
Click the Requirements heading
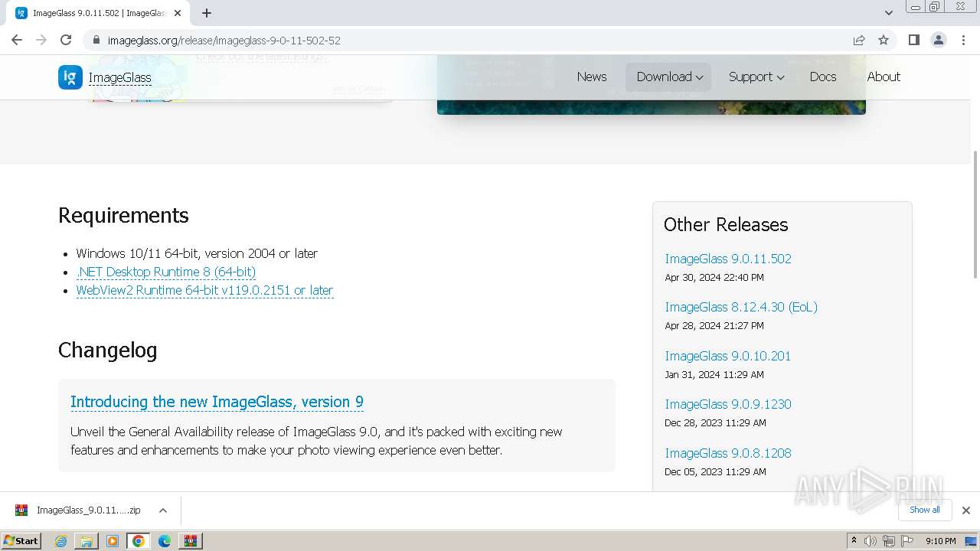[x=123, y=215]
